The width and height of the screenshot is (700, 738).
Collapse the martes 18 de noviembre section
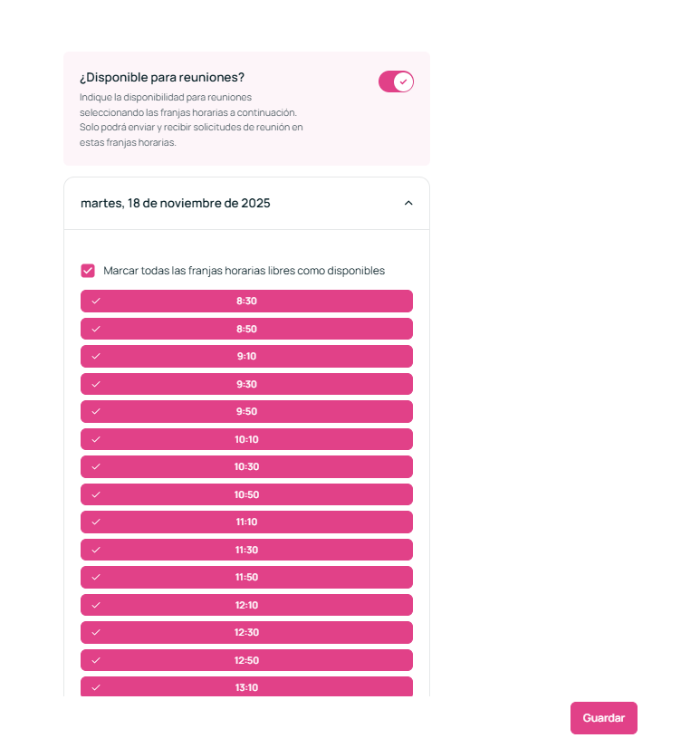tap(408, 203)
